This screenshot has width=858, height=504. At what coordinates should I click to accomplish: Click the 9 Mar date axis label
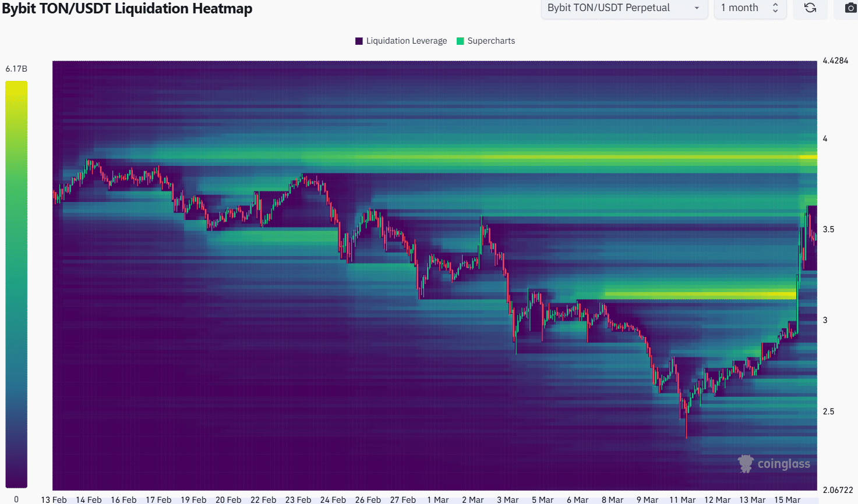point(648,499)
